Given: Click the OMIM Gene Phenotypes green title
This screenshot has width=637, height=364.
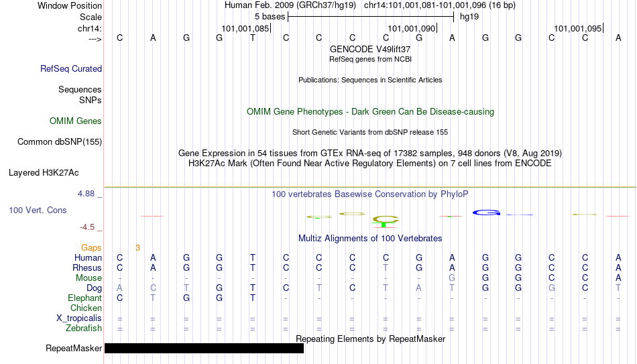Looking at the screenshot, I should pyautogui.click(x=370, y=112).
